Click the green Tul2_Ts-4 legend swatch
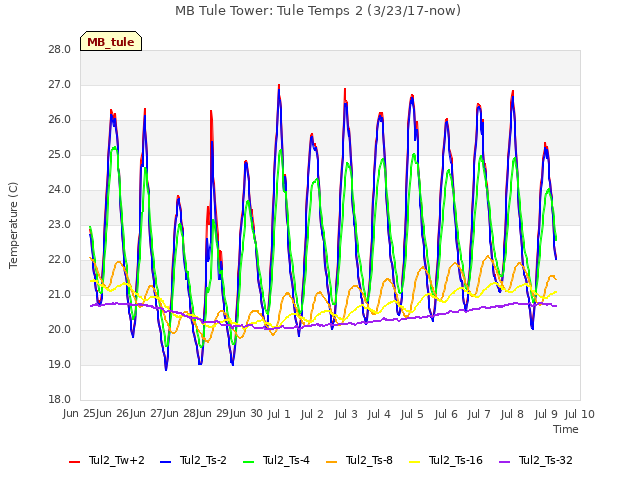This screenshot has width=640, height=480. [248, 462]
